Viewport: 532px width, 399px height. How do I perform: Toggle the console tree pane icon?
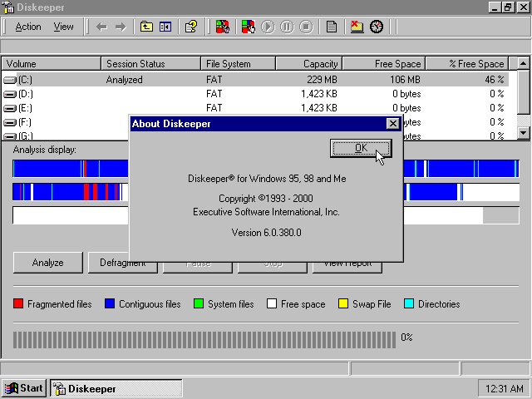[x=165, y=27]
